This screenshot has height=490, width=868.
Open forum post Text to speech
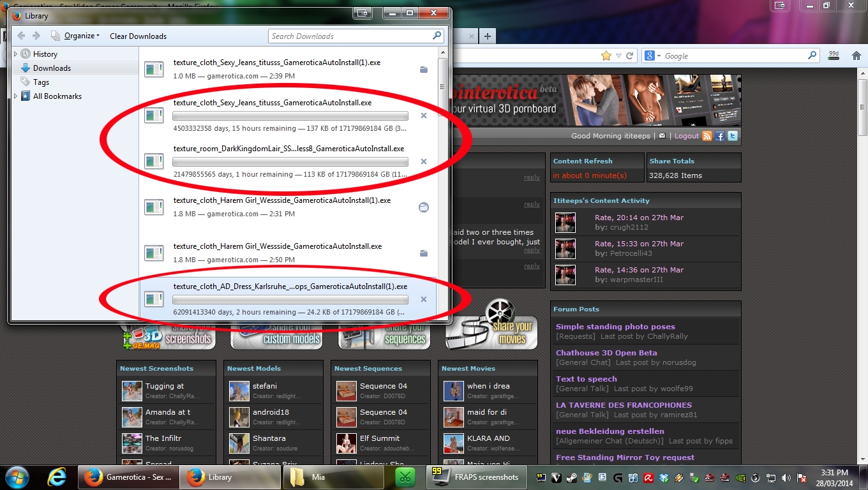587,379
